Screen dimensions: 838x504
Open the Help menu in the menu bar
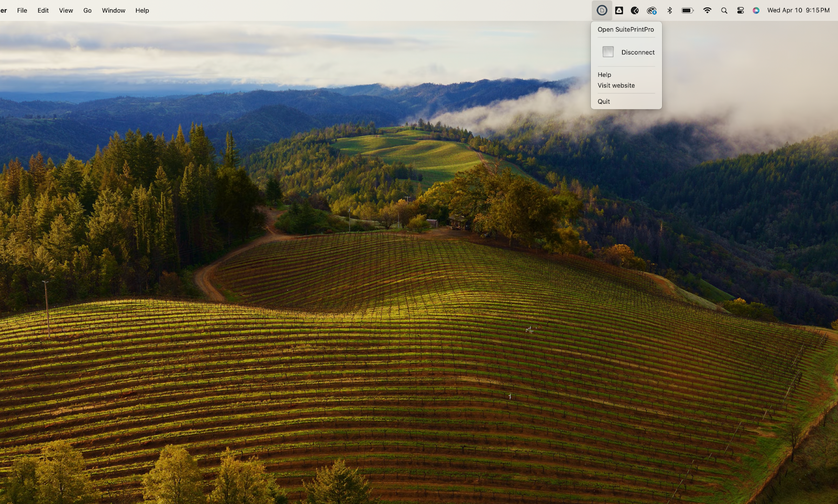[x=142, y=10]
